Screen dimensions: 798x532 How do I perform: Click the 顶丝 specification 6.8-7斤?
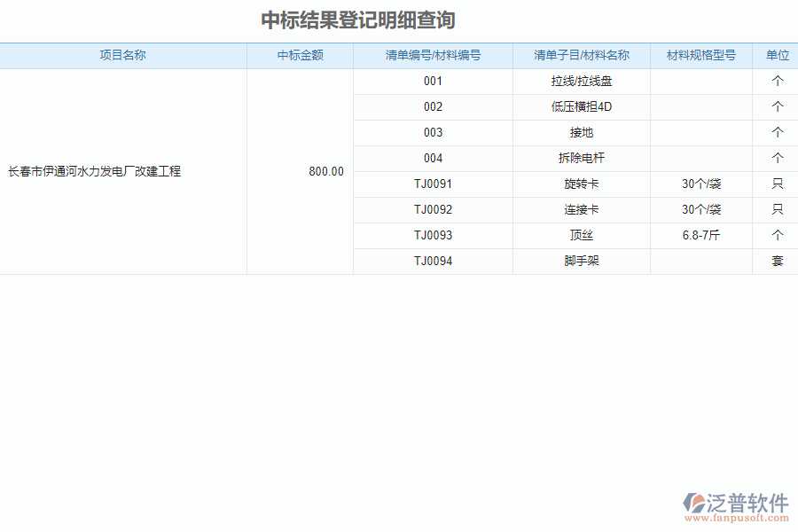coord(701,235)
